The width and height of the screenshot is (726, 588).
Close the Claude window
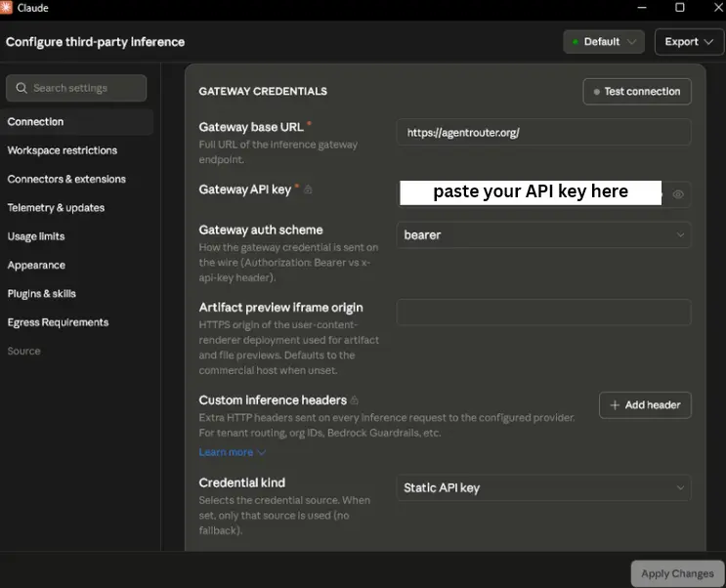[x=718, y=8]
